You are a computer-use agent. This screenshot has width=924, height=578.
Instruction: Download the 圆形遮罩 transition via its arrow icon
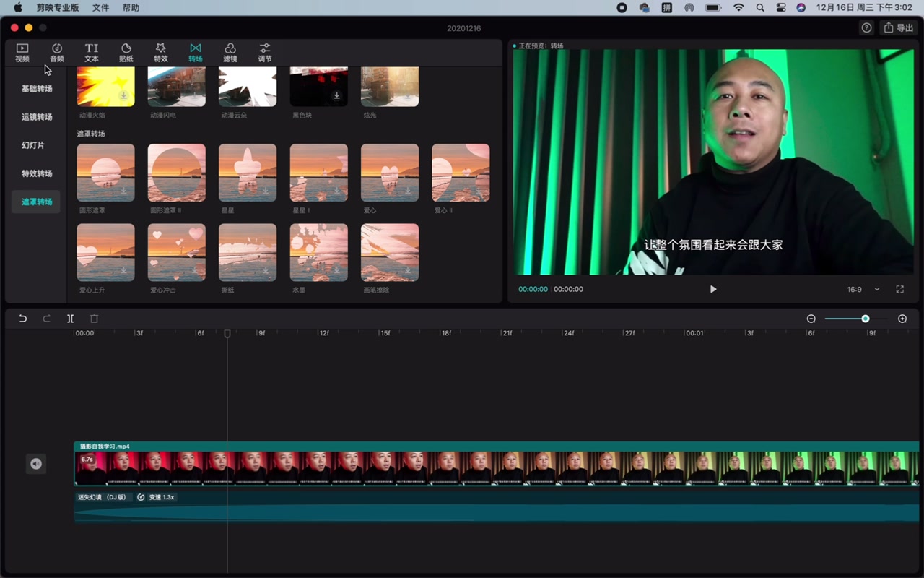[x=124, y=191]
